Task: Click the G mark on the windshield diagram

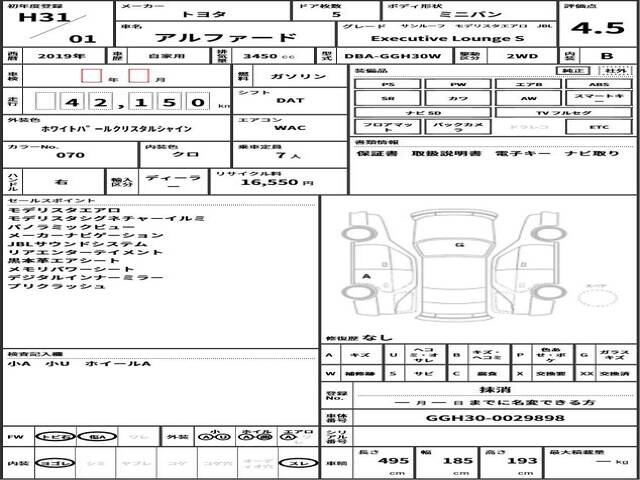Action: 460,245
